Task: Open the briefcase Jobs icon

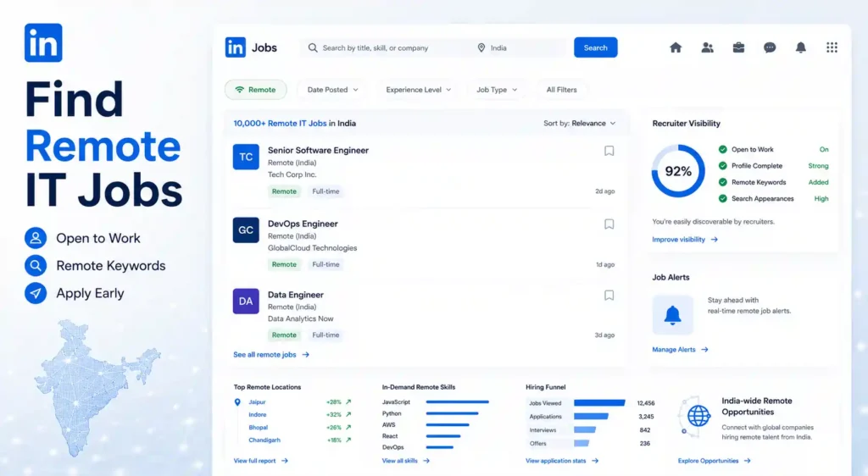Action: pyautogui.click(x=738, y=47)
